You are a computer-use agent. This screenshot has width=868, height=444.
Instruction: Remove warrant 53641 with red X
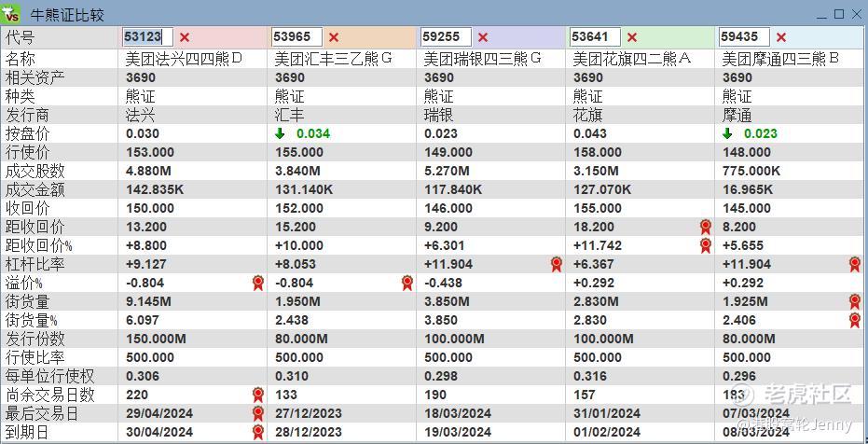tap(632, 37)
